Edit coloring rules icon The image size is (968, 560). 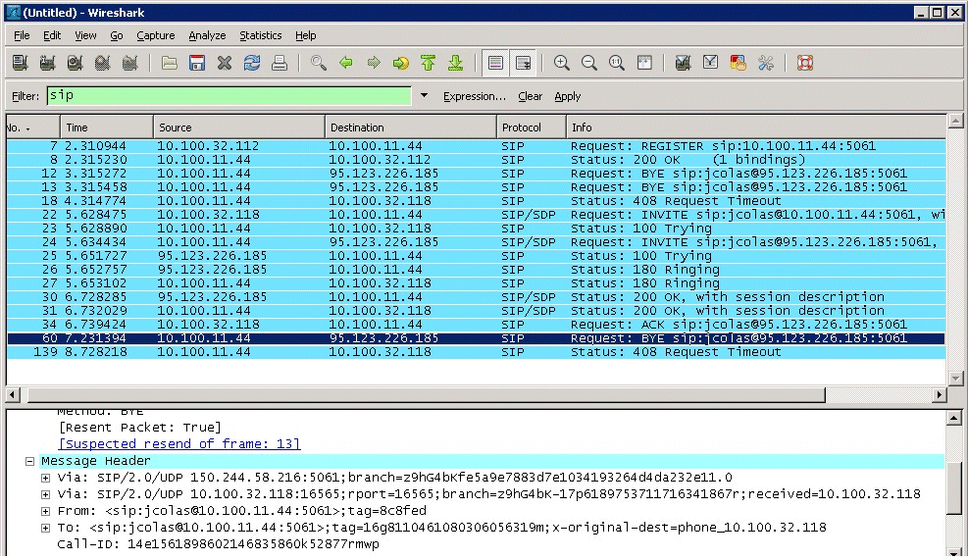tap(739, 63)
